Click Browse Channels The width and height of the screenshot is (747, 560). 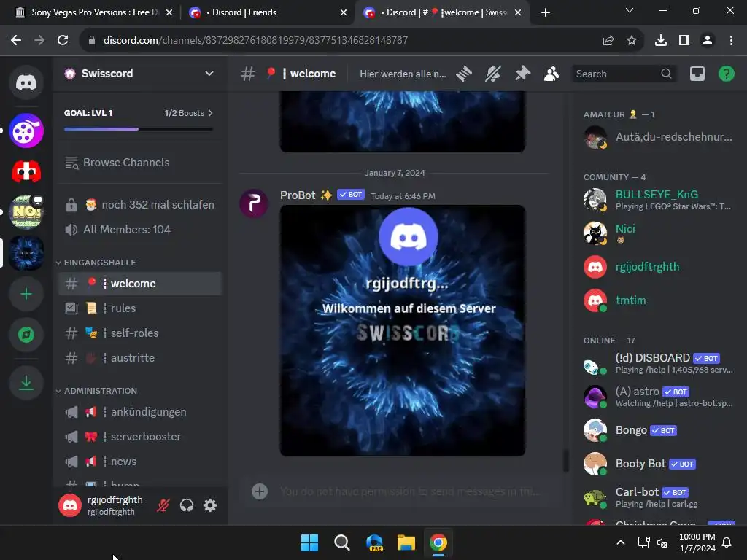pyautogui.click(x=140, y=163)
